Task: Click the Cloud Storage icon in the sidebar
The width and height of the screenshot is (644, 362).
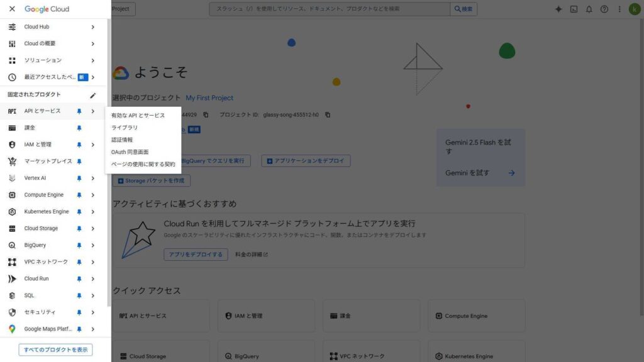Action: point(12,229)
